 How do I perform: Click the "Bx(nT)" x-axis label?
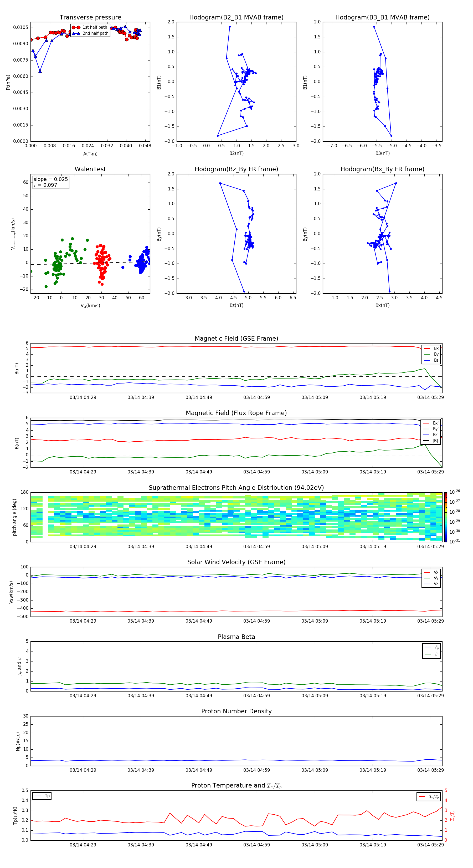382,305
